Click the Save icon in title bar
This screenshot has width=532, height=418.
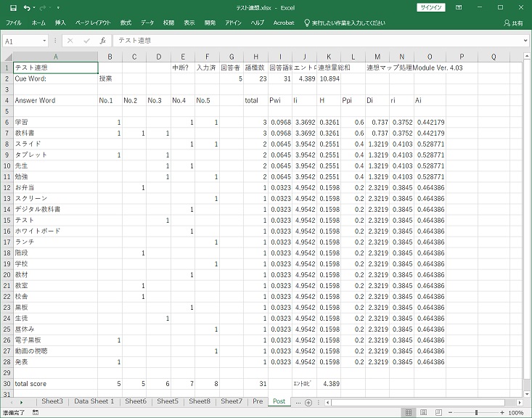(13, 7)
